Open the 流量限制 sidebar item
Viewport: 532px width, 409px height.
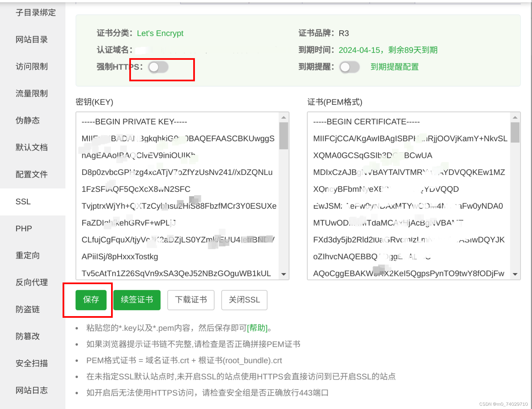(31, 94)
